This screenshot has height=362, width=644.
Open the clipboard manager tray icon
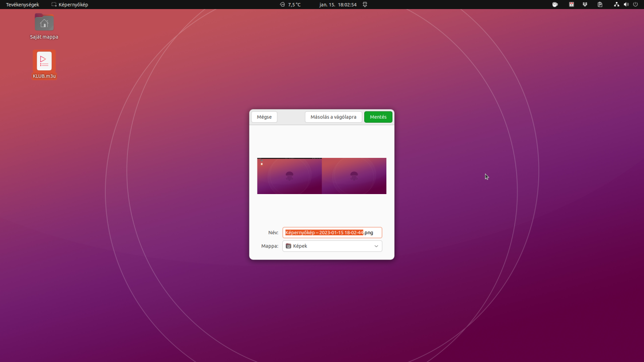point(600,5)
